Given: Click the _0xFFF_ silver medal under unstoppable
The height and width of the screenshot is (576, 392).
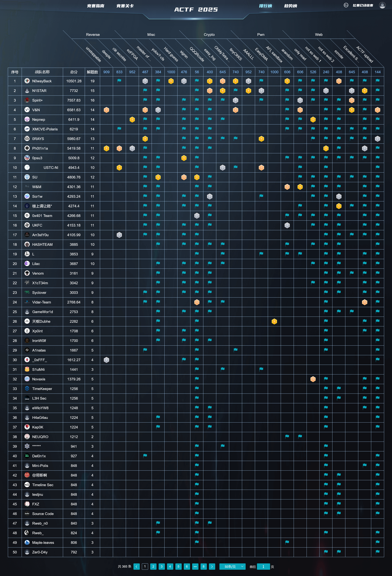Looking at the screenshot, I should click(106, 360).
